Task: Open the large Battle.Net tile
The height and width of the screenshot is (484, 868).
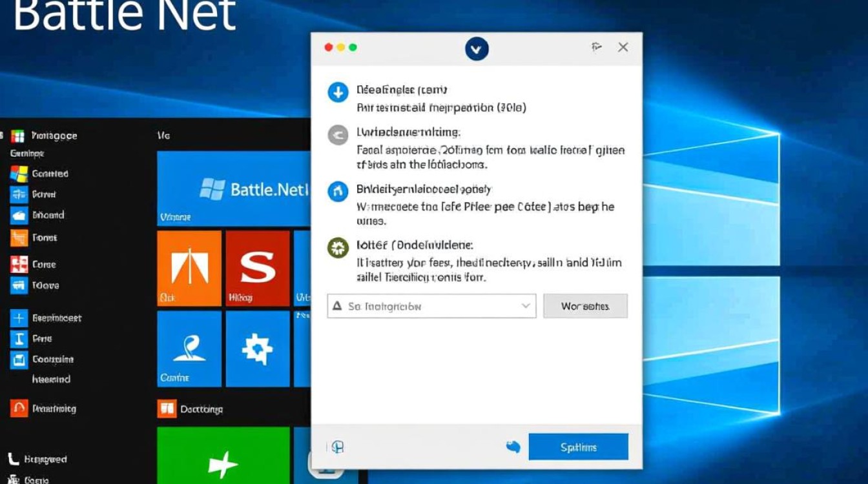Action: (x=232, y=187)
